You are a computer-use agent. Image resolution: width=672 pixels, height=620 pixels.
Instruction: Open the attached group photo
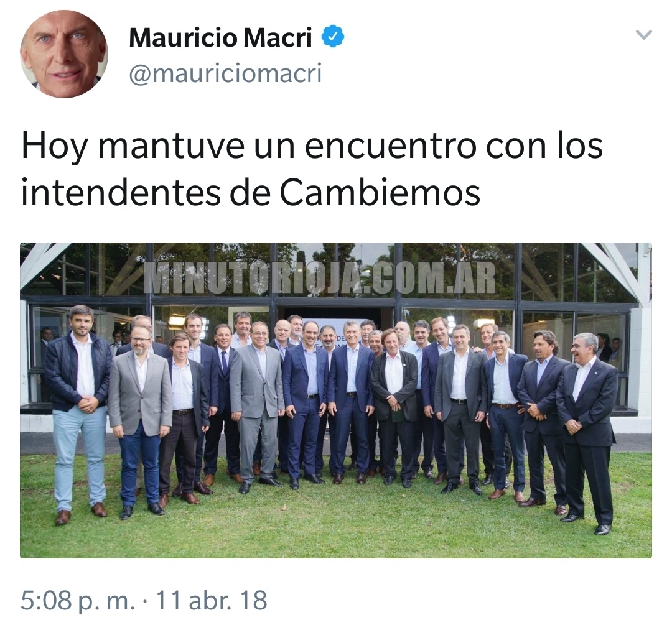coord(336,400)
